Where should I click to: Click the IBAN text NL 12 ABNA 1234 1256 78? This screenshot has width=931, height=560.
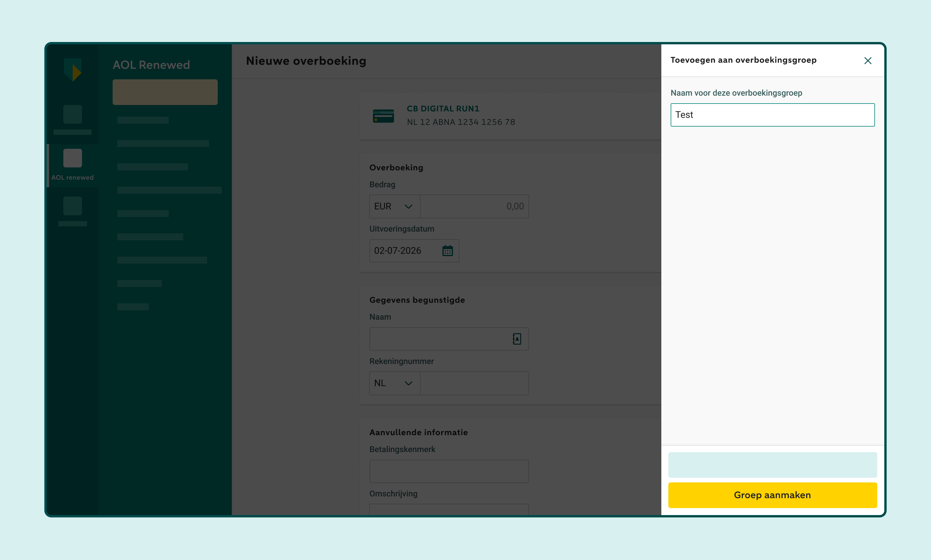(461, 122)
